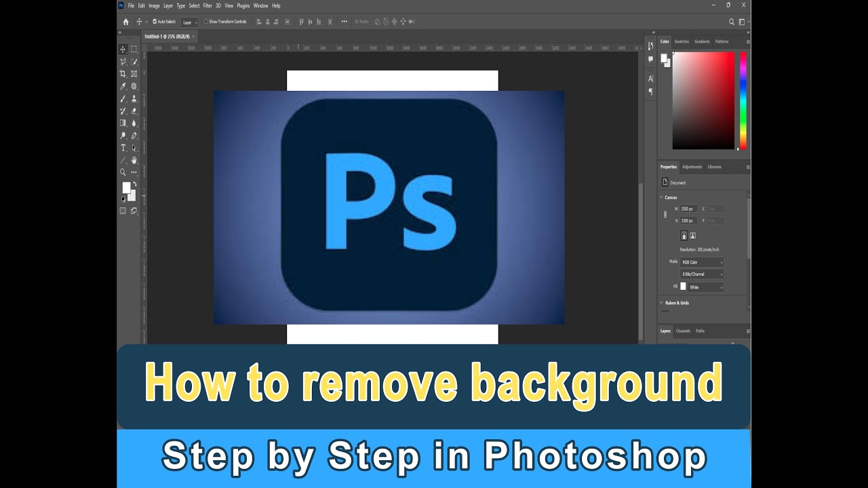The width and height of the screenshot is (868, 488).
Task: Open the Paragraph panel icon
Action: coord(650,91)
